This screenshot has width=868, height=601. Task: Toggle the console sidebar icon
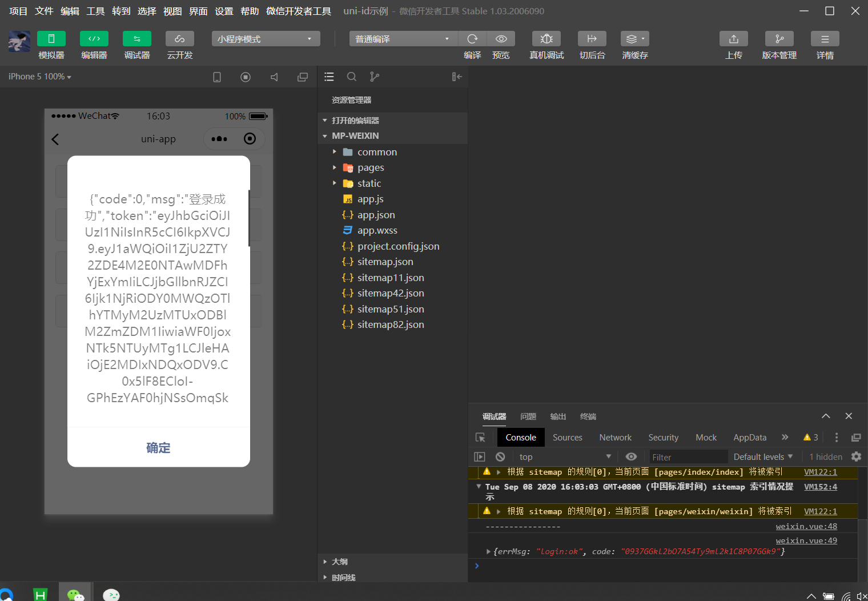(480, 456)
